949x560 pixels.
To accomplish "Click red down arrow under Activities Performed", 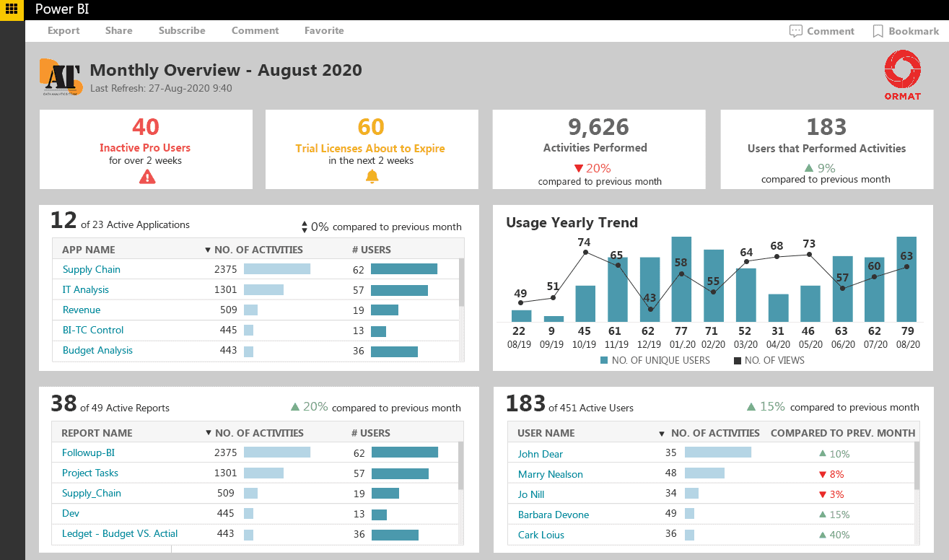I will tap(577, 168).
